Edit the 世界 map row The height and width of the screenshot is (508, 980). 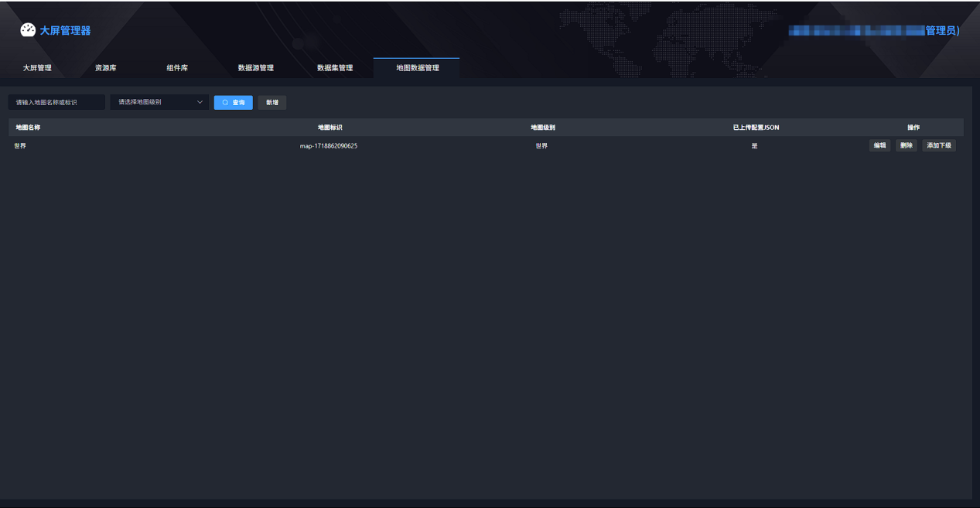(x=880, y=145)
